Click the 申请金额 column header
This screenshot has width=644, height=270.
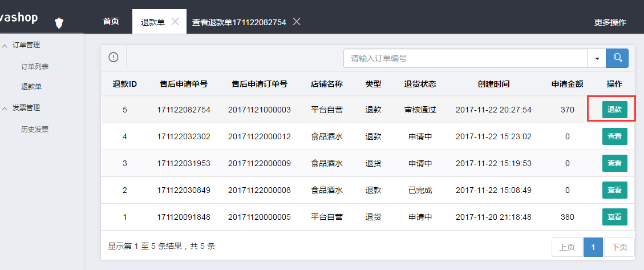pyautogui.click(x=567, y=84)
